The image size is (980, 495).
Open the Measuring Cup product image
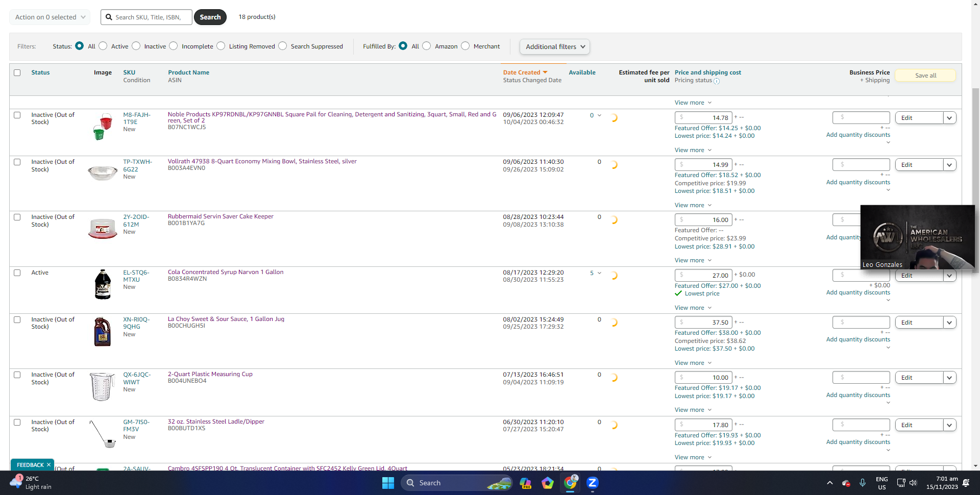103,386
